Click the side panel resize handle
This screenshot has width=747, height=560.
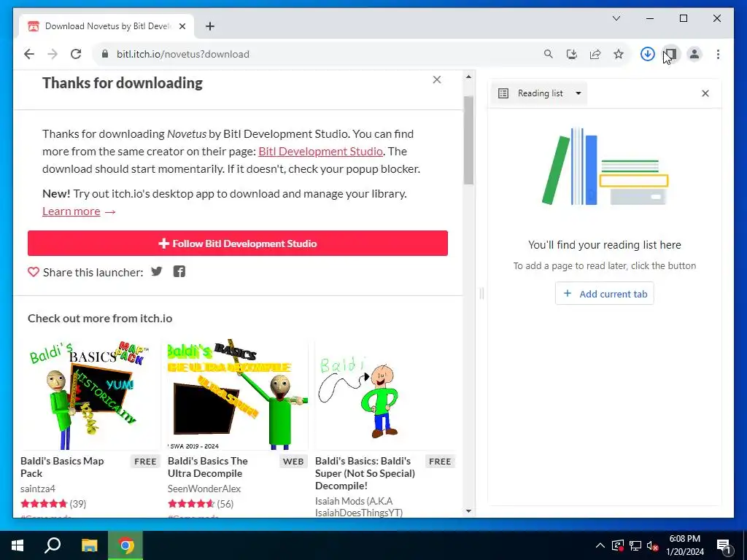point(481,294)
